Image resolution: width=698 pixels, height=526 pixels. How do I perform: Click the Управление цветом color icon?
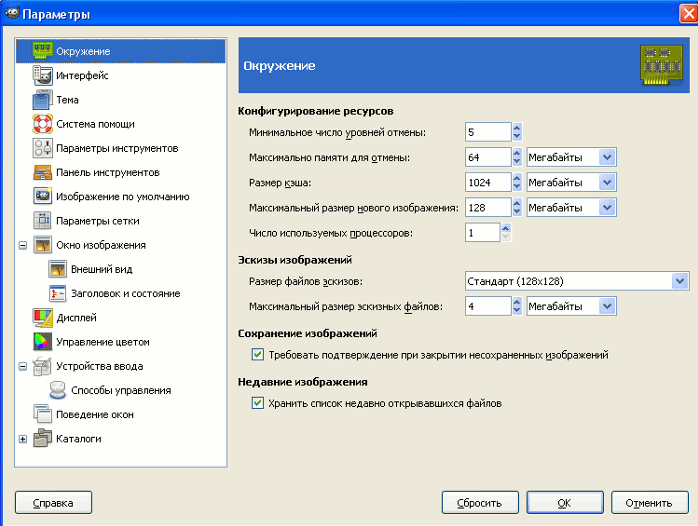42,342
